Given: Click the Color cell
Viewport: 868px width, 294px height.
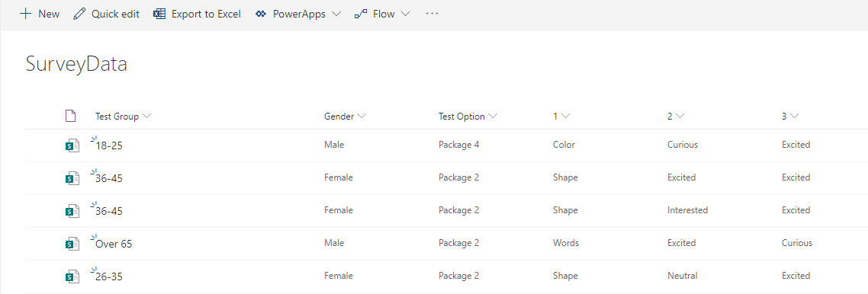Looking at the screenshot, I should coord(564,145).
